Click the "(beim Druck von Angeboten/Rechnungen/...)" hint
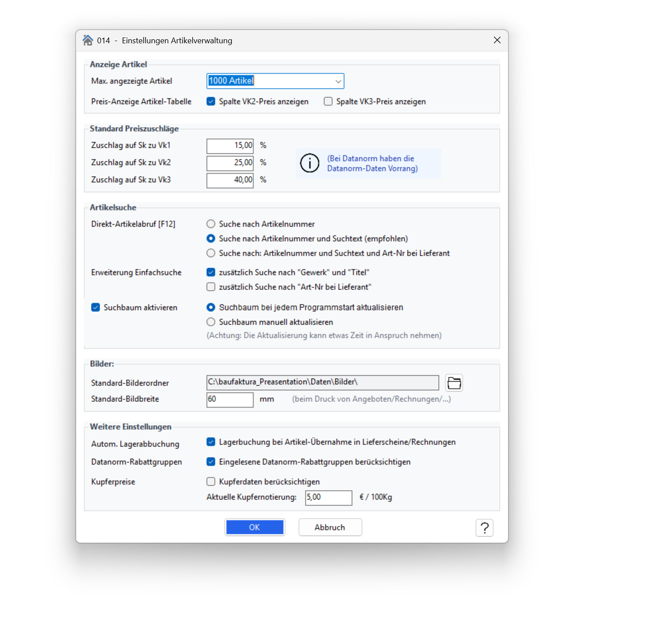Image resolution: width=672 pixels, height=624 pixels. pos(372,399)
